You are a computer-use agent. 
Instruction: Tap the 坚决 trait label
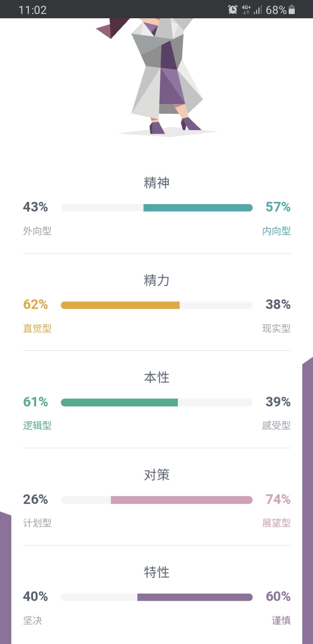pos(33,621)
